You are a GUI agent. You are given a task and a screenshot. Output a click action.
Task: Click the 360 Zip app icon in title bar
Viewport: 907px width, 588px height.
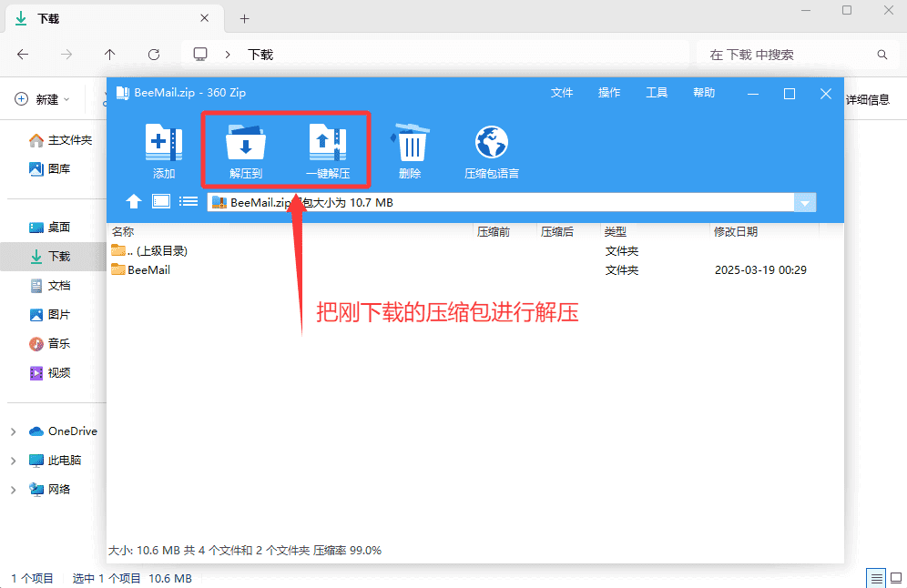(123, 93)
